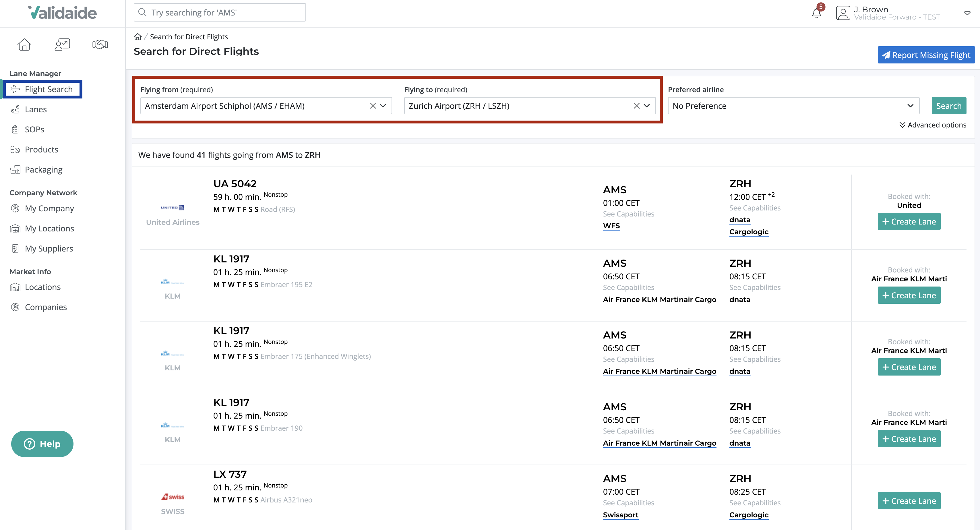The width and height of the screenshot is (980, 530).
Task: Go to Lanes in the sidebar
Action: coord(36,109)
